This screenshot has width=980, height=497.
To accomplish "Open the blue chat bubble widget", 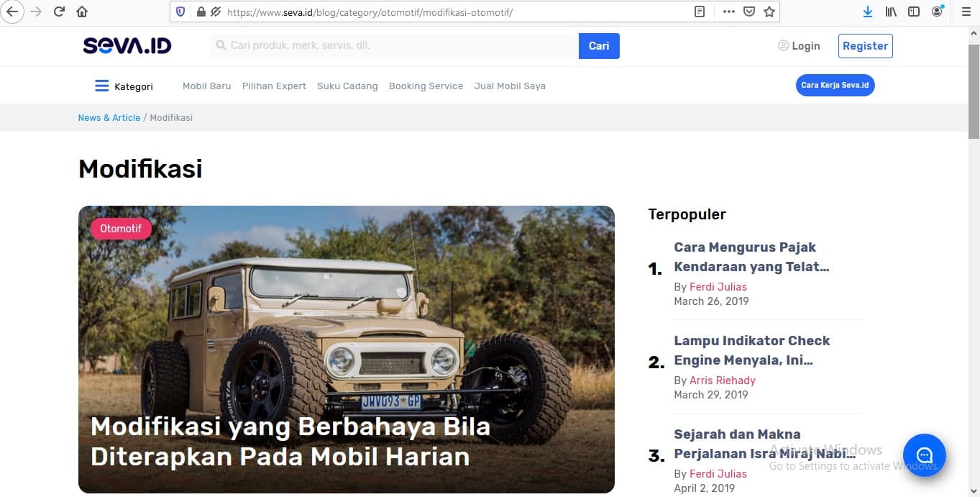I will coord(924,455).
